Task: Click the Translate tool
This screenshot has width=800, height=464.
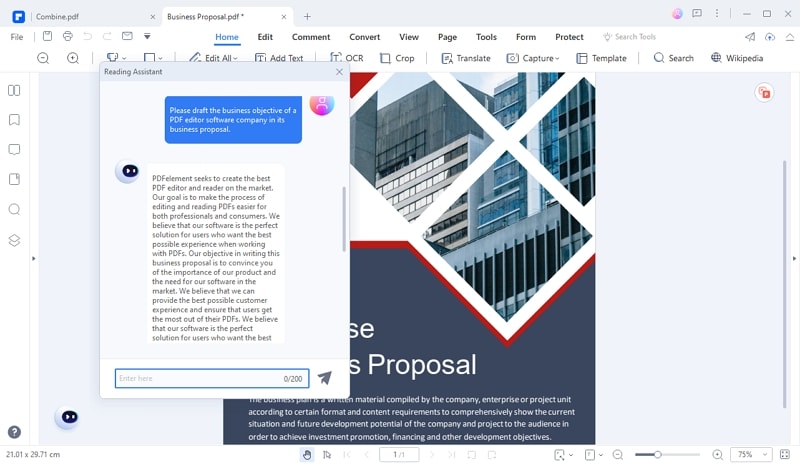Action: coord(465,58)
